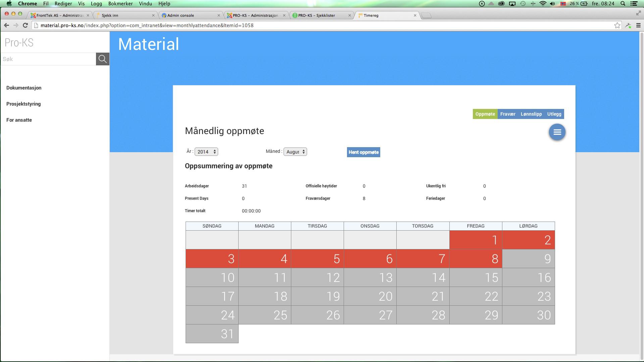Open Chrome's settings menu icon
Image resolution: width=644 pixels, height=362 pixels.
[638, 25]
